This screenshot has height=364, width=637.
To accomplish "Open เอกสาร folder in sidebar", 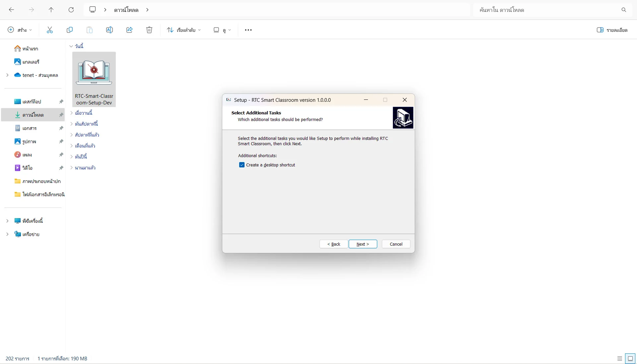I will click(x=29, y=128).
